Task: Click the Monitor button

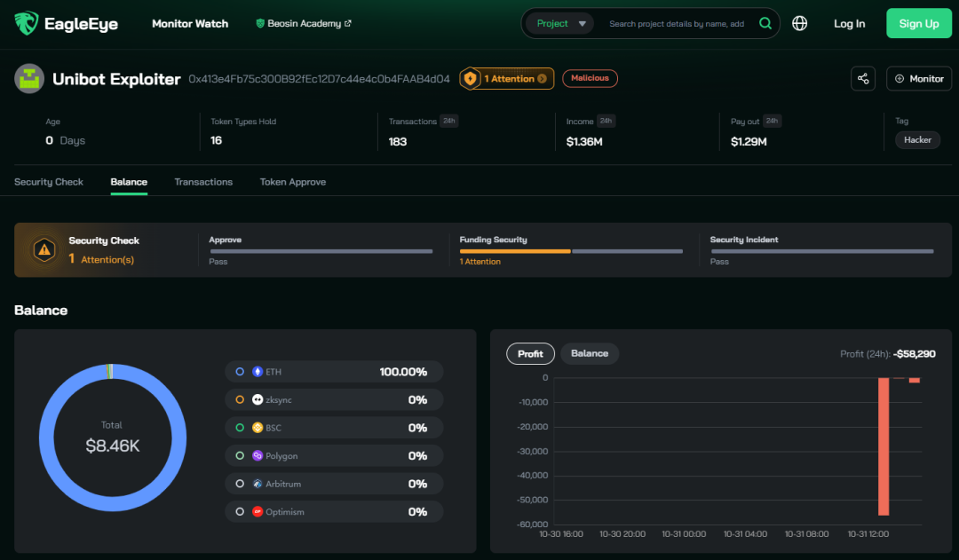Action: [x=919, y=78]
